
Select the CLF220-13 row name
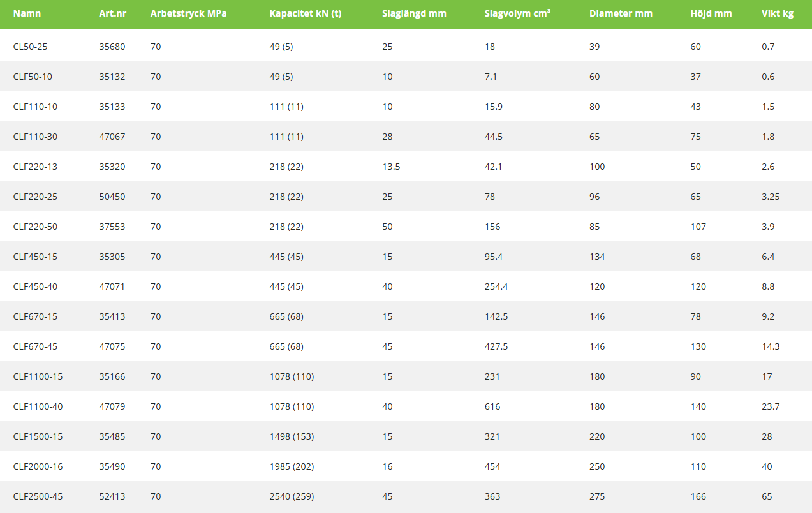[35, 167]
